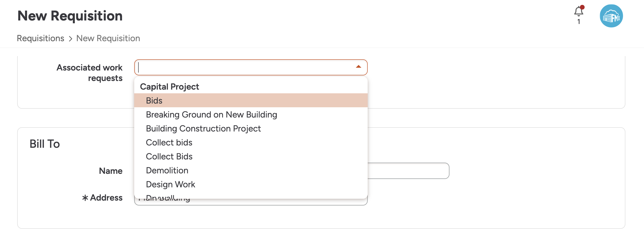The height and width of the screenshot is (242, 644).
Task: Open the FMX user profile avatar
Action: (x=611, y=16)
